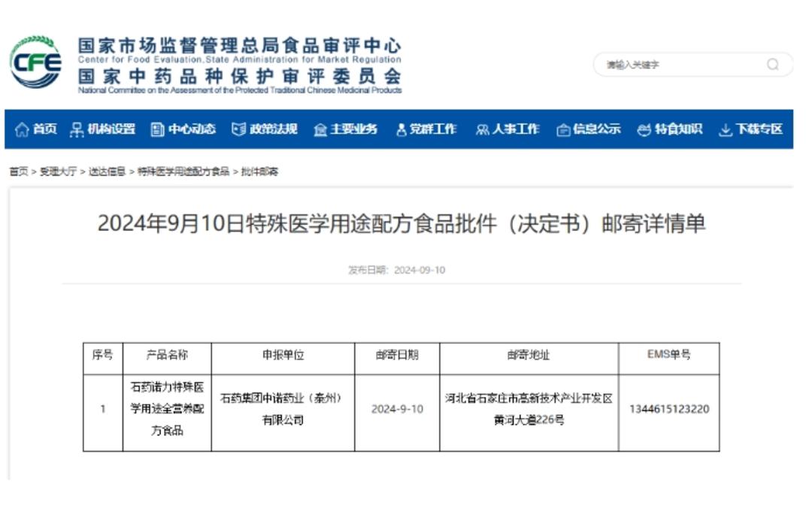Go to 批件邮寄 in the breadcrumb

(x=259, y=171)
